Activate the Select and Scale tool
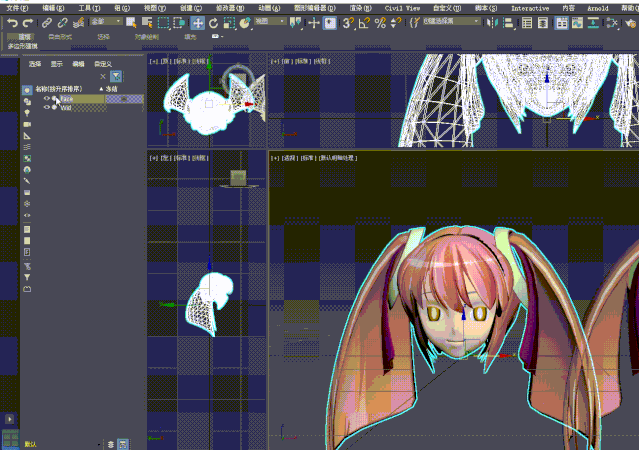The width and height of the screenshot is (639, 450). click(x=229, y=23)
